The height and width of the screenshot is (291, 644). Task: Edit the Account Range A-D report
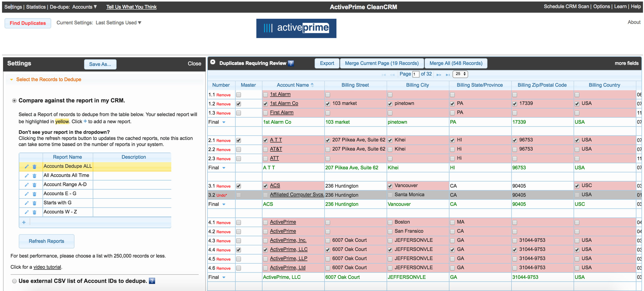point(27,185)
